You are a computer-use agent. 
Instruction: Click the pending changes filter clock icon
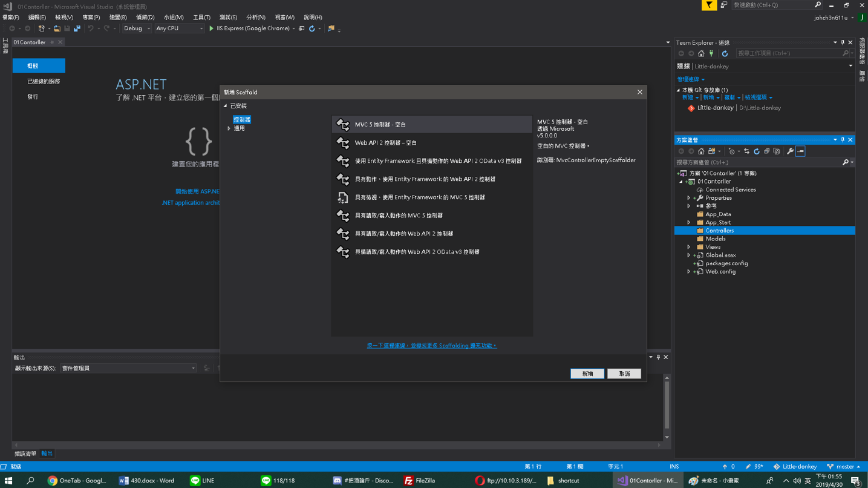pos(732,151)
